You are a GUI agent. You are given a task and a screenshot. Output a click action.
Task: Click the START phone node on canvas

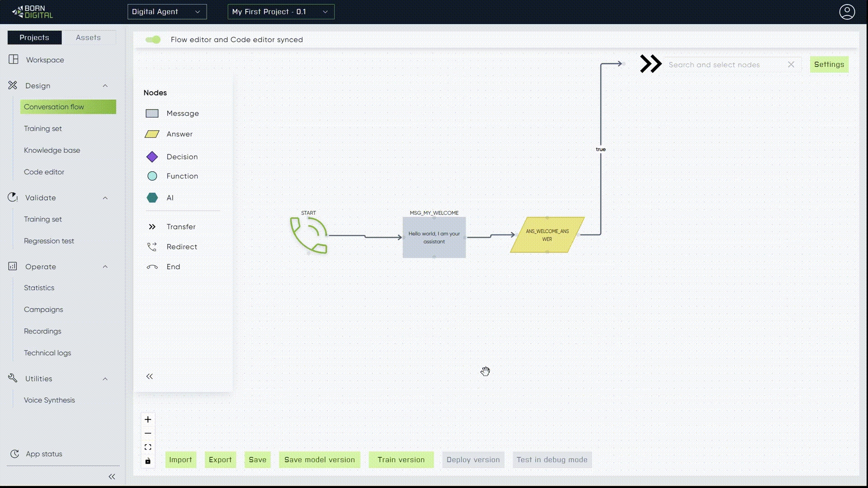pos(309,235)
